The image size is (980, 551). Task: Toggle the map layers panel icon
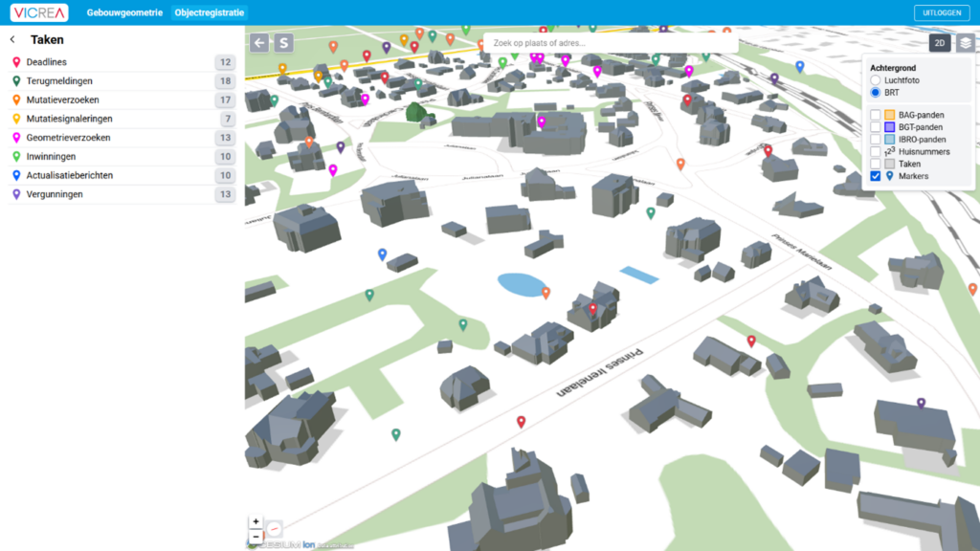coord(966,43)
